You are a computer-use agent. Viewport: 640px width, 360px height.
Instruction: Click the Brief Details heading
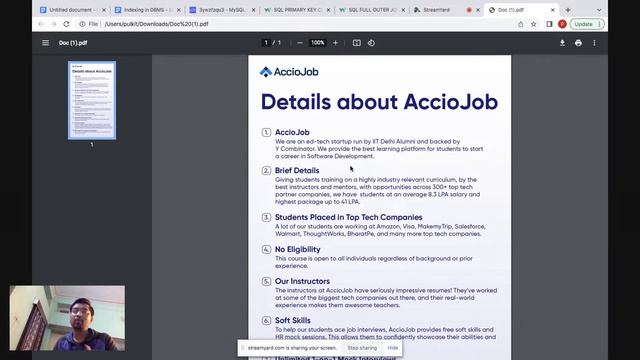click(x=297, y=171)
